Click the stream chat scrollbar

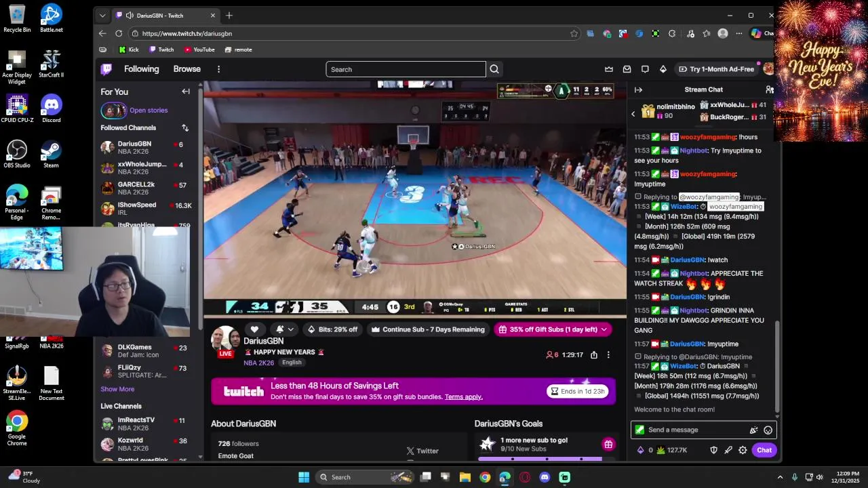pyautogui.click(x=777, y=366)
